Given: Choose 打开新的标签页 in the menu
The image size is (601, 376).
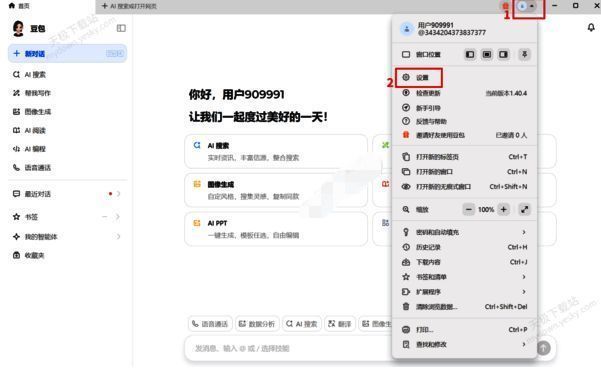Looking at the screenshot, I should coord(464,157).
